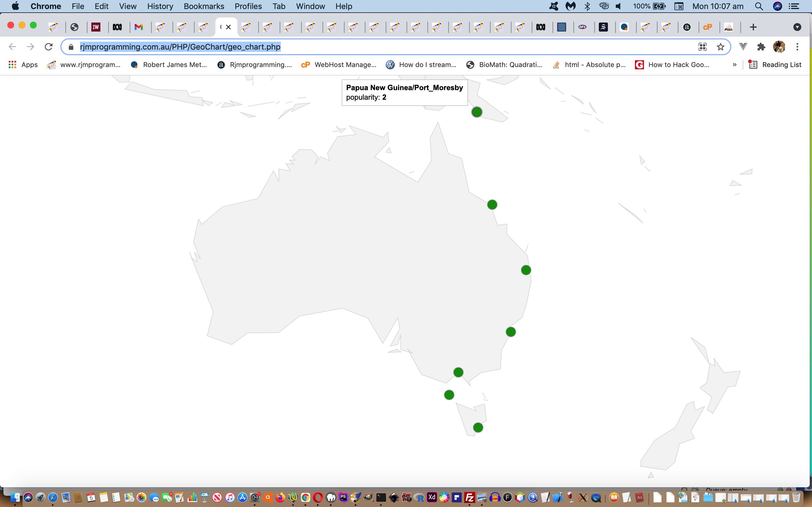Expand the tab search dropdown arrow
This screenshot has width=812, height=507.
click(x=797, y=27)
